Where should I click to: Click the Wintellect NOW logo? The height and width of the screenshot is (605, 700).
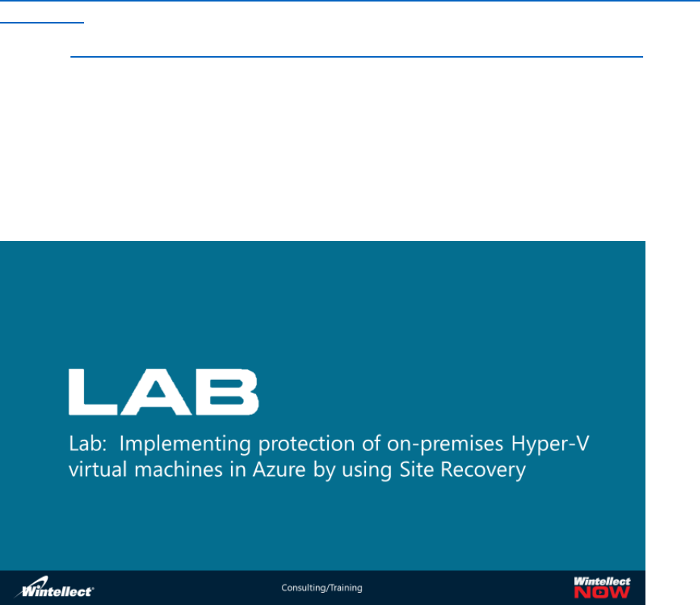(x=602, y=588)
